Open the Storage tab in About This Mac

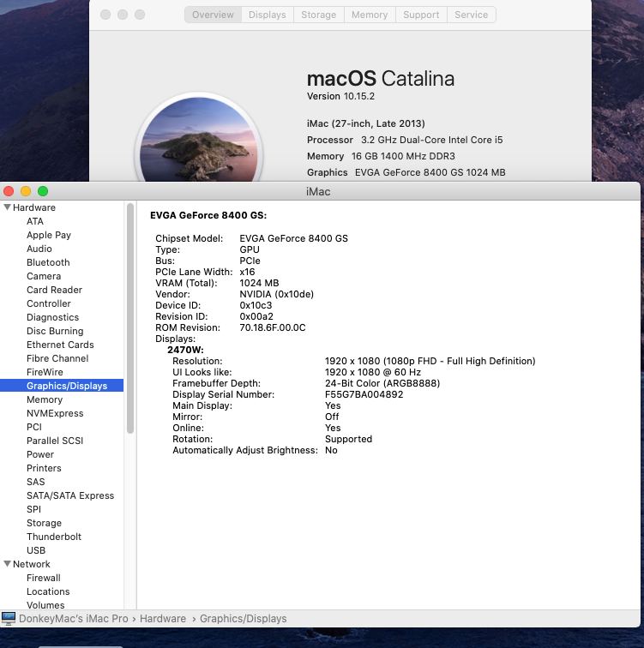(x=319, y=15)
